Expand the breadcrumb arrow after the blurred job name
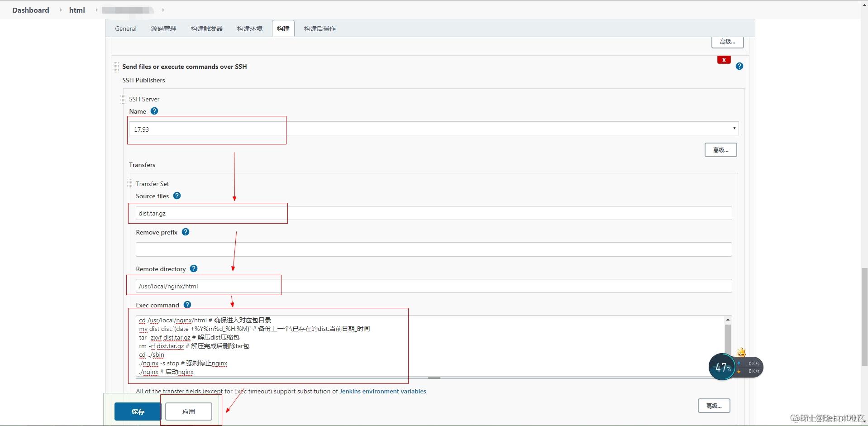The height and width of the screenshot is (426, 868). (x=163, y=10)
